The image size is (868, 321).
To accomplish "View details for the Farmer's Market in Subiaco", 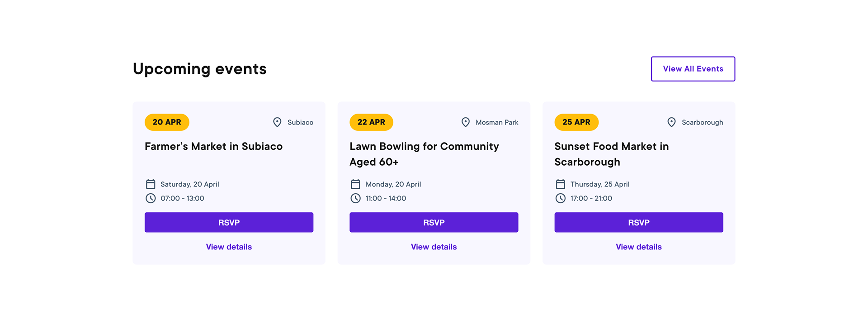I will pyautogui.click(x=229, y=247).
